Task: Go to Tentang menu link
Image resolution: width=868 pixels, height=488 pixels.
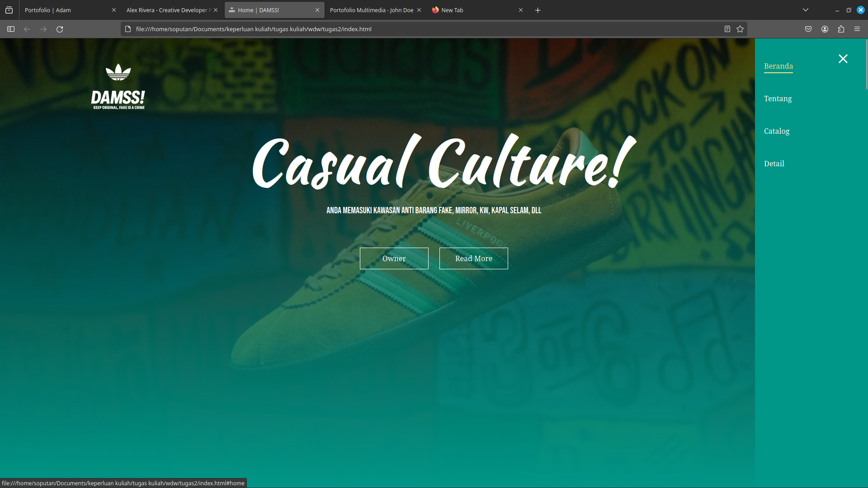Action: click(778, 99)
